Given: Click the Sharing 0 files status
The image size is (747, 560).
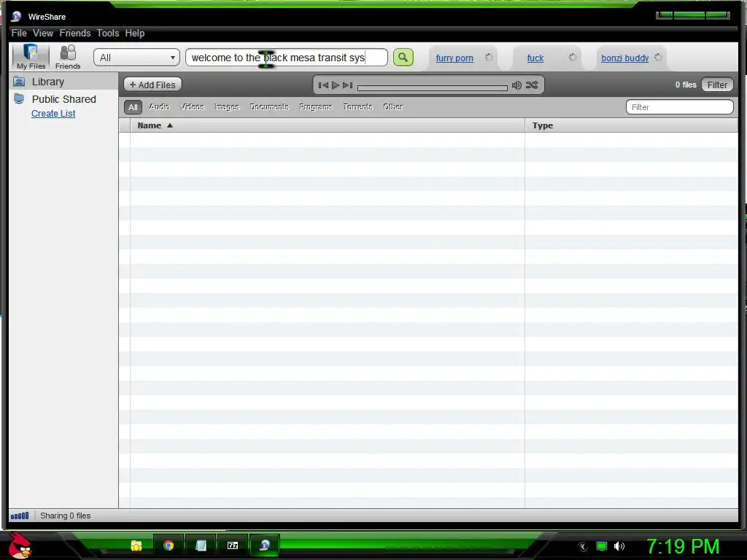Looking at the screenshot, I should [x=65, y=516].
